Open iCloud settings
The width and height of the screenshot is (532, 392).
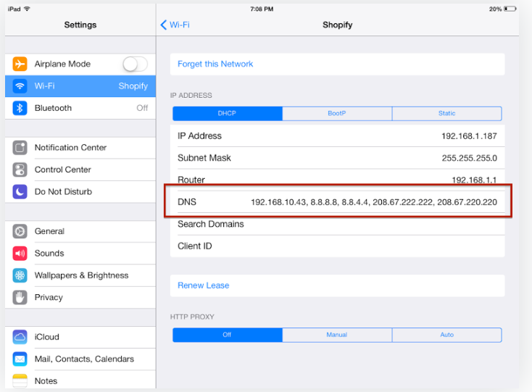pos(80,337)
